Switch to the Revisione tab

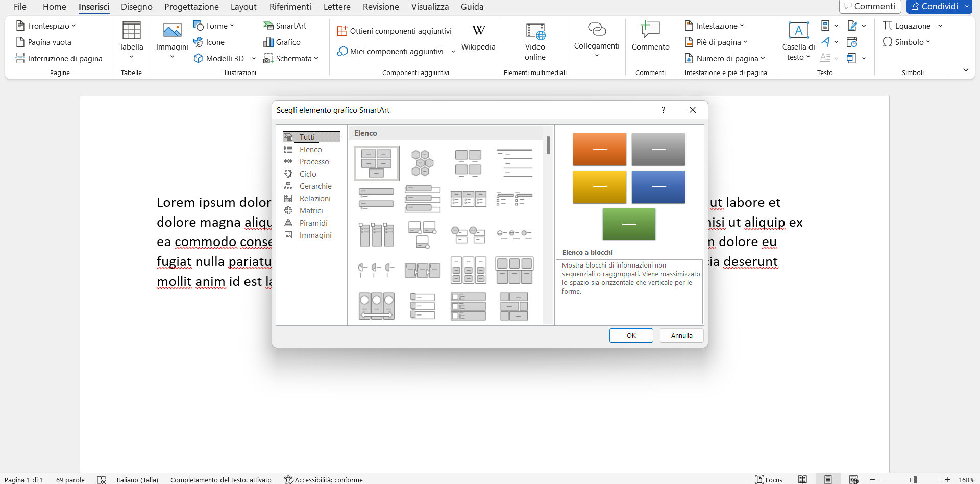380,7
